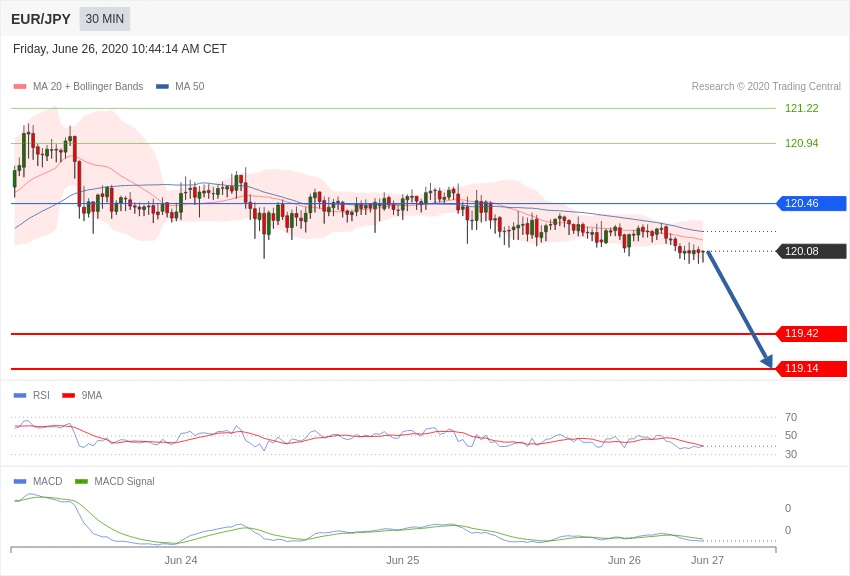Click the MA 50 legend label
The image size is (850, 576).
(190, 86)
